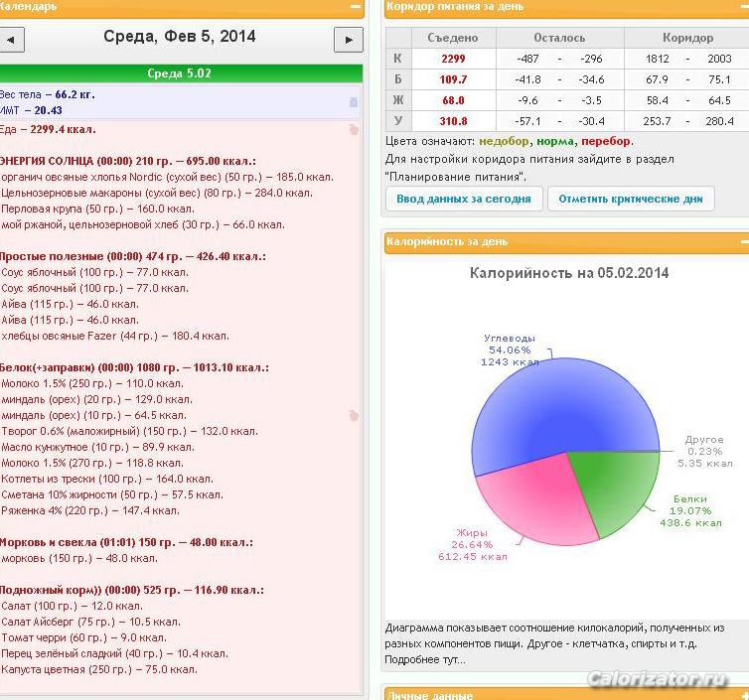Screen dimensions: 749x700
Task: Expand the Личные данные panel
Action: point(744,695)
